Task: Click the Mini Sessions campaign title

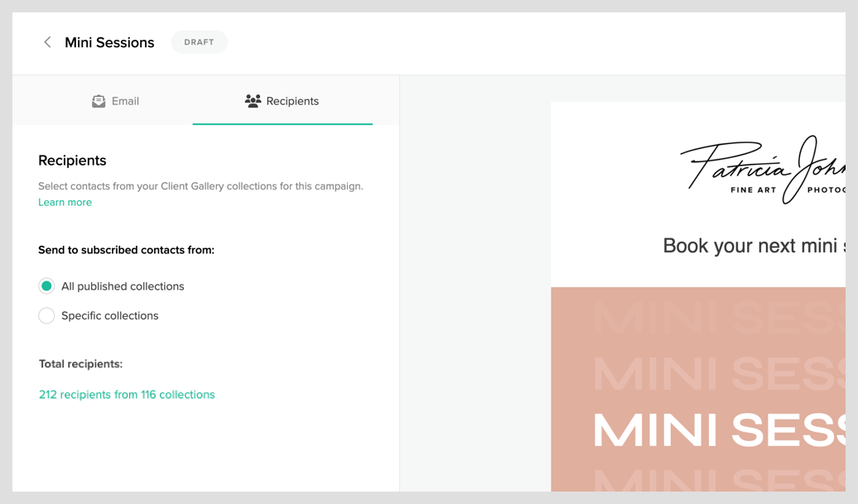Action: click(108, 41)
